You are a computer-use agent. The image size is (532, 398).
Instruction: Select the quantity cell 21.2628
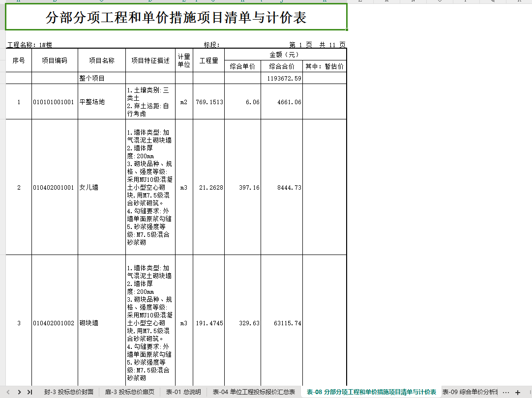click(208, 187)
